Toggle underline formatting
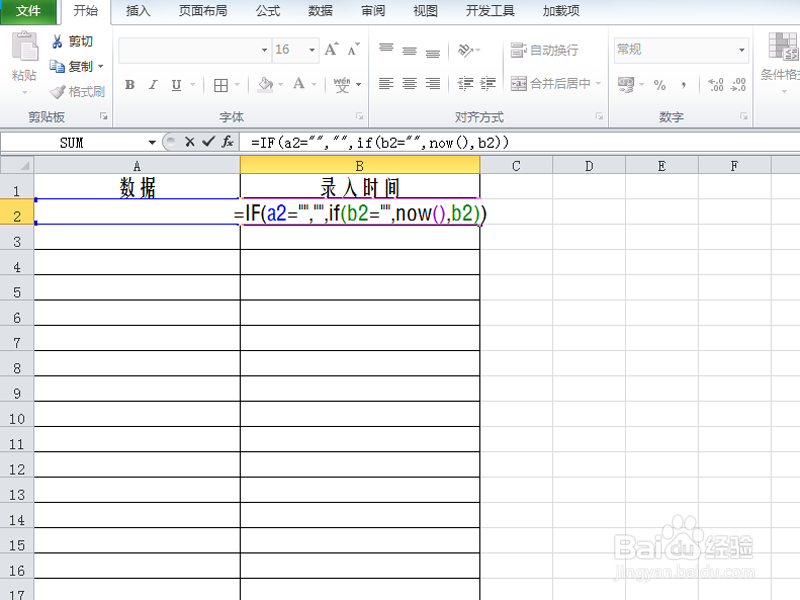800x600 pixels. (x=176, y=85)
